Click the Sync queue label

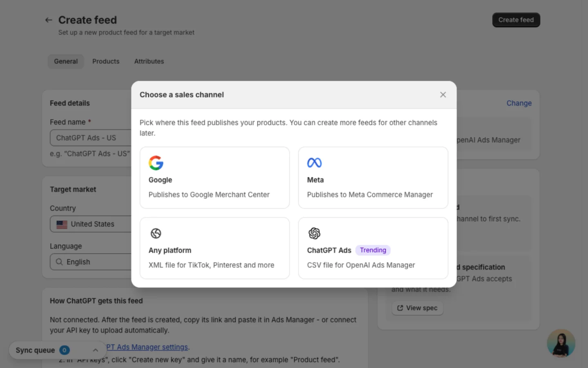point(35,350)
